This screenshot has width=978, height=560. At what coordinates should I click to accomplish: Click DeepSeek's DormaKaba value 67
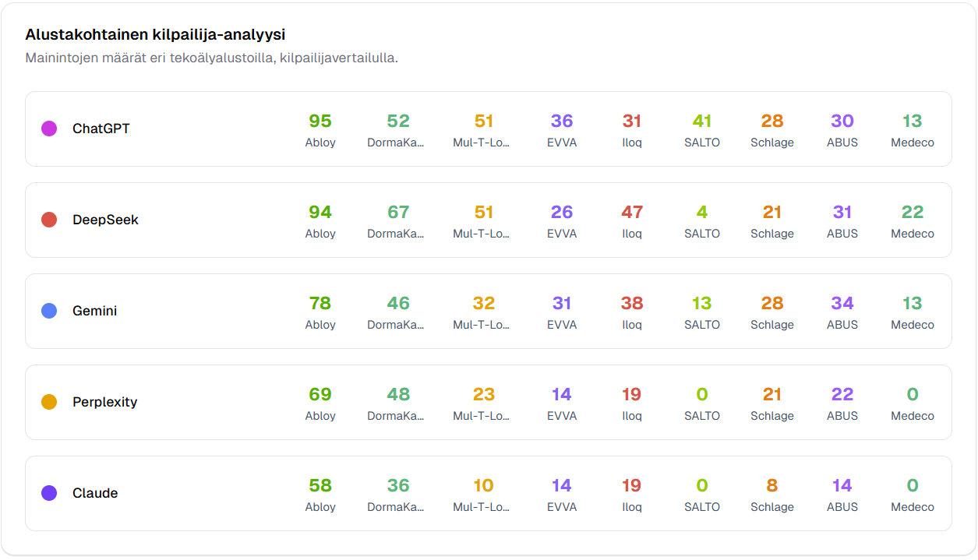pyautogui.click(x=398, y=212)
